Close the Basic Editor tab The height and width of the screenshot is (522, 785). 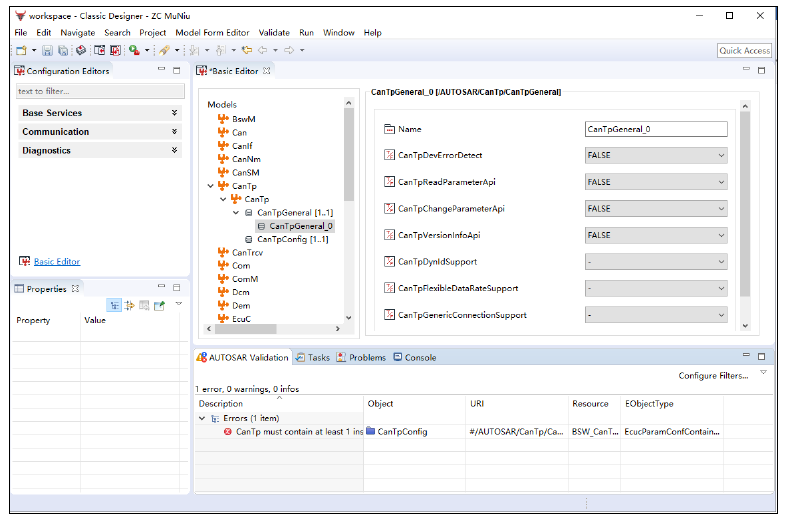pos(267,71)
